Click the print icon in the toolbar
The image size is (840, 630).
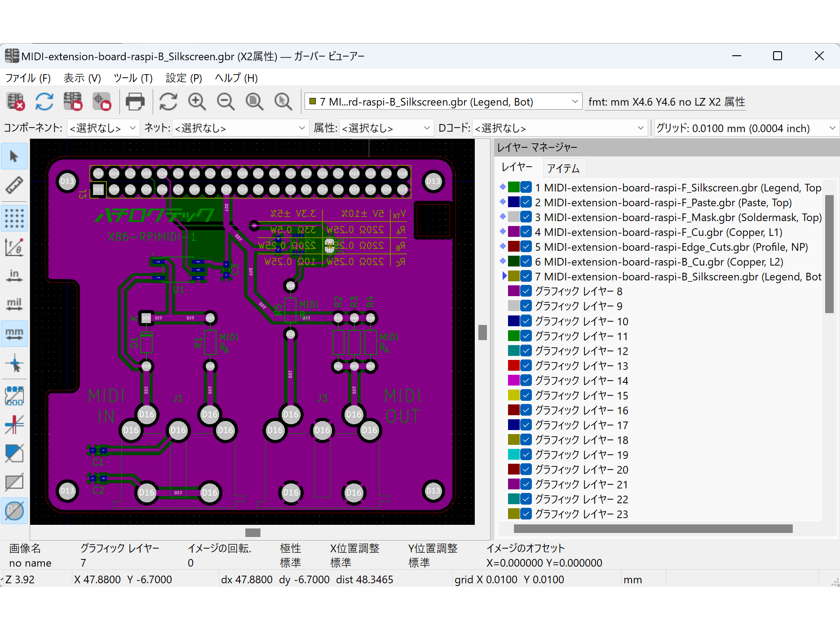pos(135,102)
